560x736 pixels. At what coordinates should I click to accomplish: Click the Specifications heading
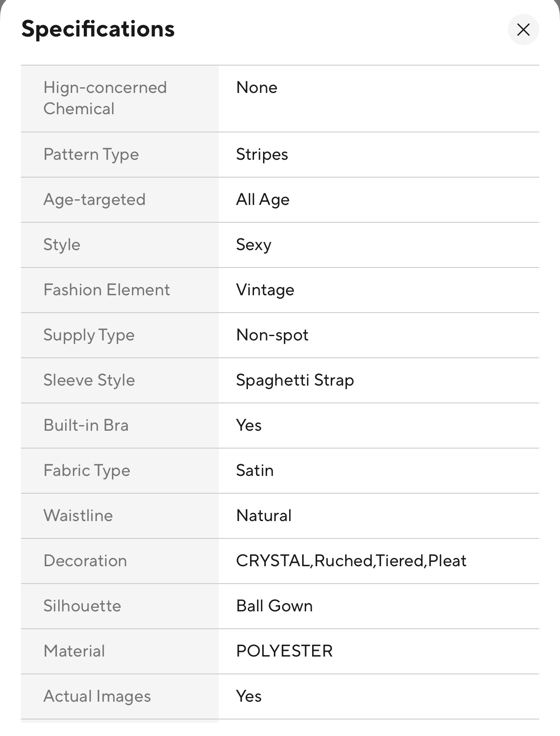pyautogui.click(x=98, y=29)
